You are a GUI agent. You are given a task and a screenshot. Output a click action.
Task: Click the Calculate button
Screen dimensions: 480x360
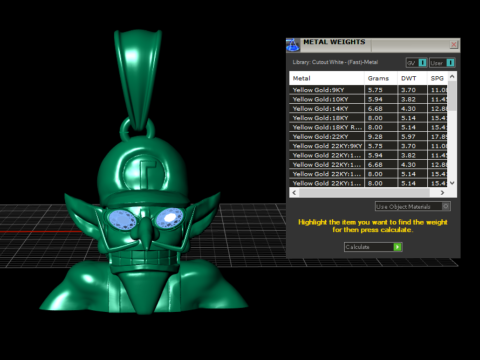tap(373, 247)
